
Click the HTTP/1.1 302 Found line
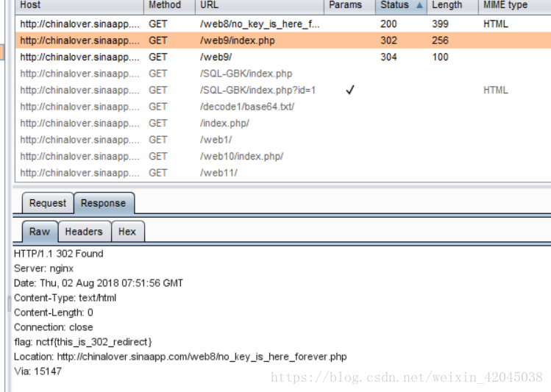click(59, 254)
